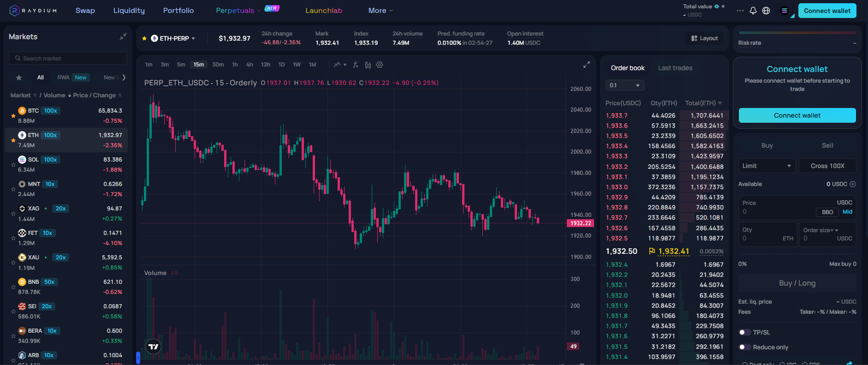The image size is (868, 365).
Task: Click the mark price flag icon
Action: pos(652,251)
